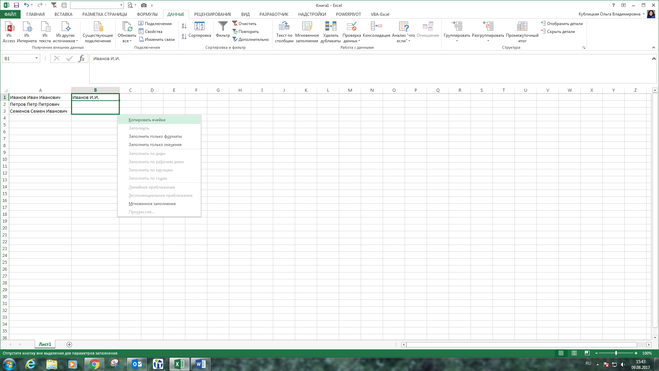Cancel the formula entry X icon

(57, 58)
